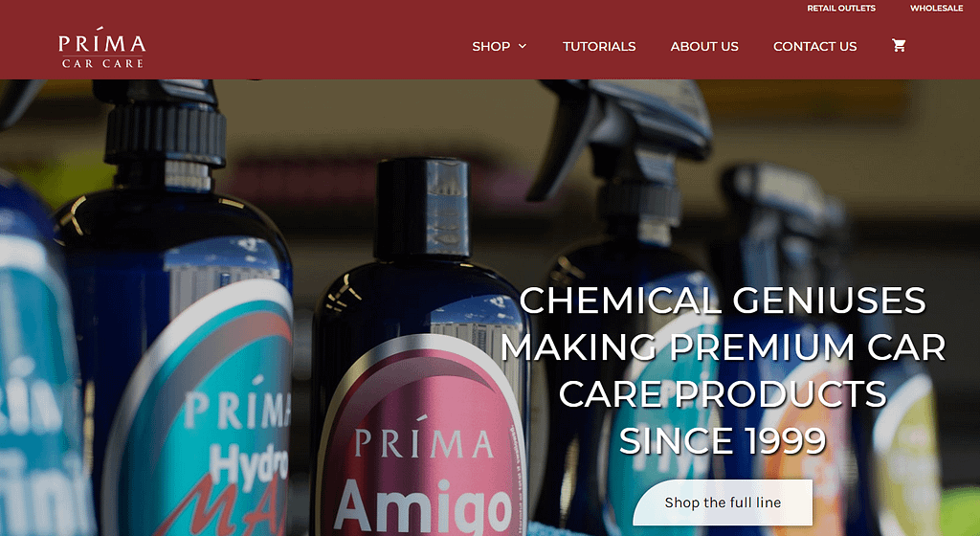This screenshot has height=536, width=980.
Task: Visit the WHOLESALE link
Action: point(936,8)
